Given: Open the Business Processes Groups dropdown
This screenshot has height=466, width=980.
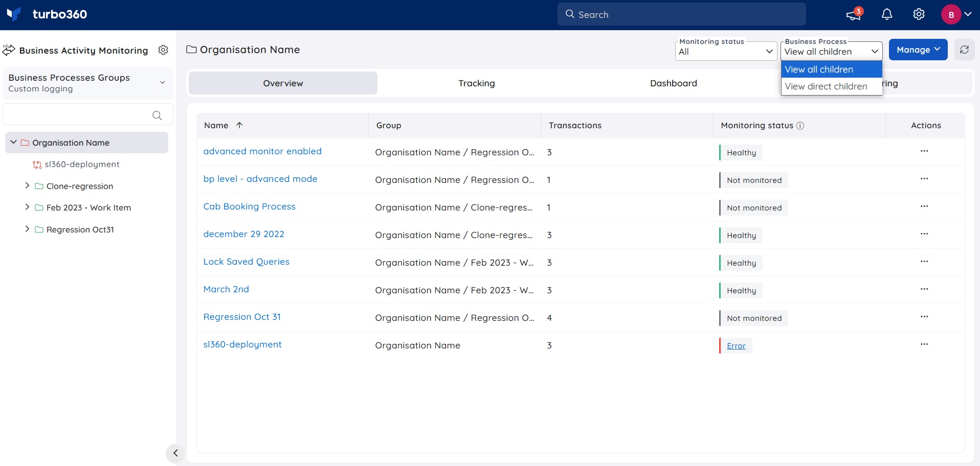Looking at the screenshot, I should (87, 83).
